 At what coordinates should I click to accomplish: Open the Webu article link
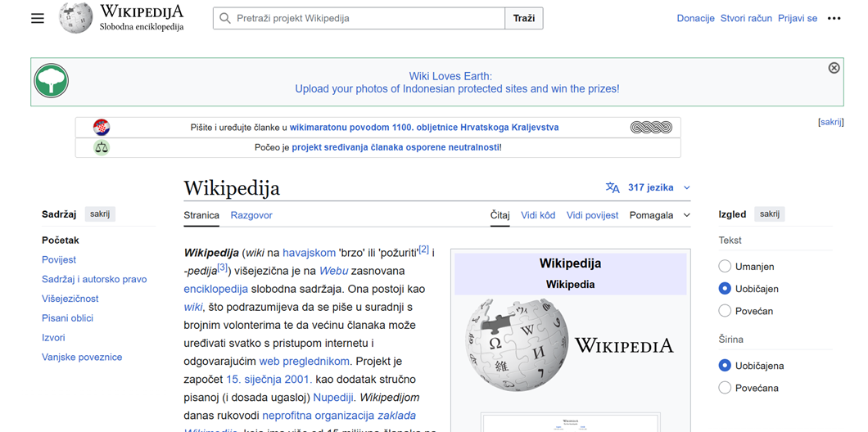pyautogui.click(x=333, y=271)
